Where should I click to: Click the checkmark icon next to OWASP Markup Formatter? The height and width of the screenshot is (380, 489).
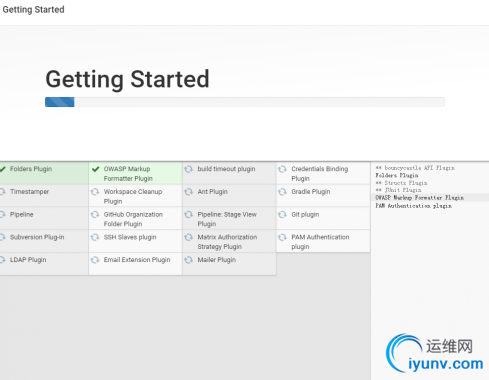[x=96, y=169]
